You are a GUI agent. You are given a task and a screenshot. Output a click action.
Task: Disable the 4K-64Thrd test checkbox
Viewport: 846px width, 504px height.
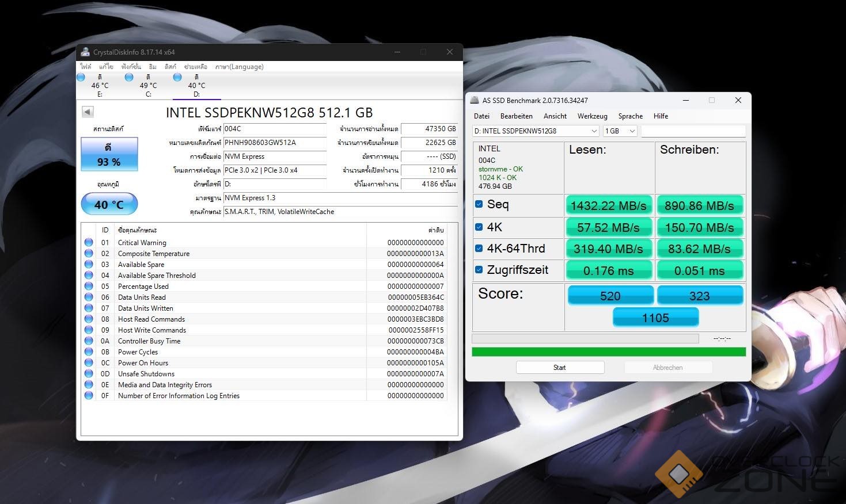[479, 249]
